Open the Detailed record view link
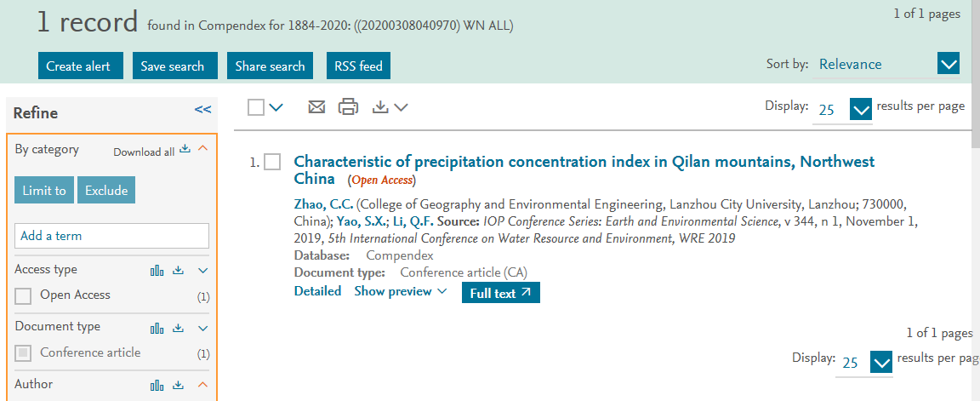Viewport: 980px width, 401px height. point(317,291)
